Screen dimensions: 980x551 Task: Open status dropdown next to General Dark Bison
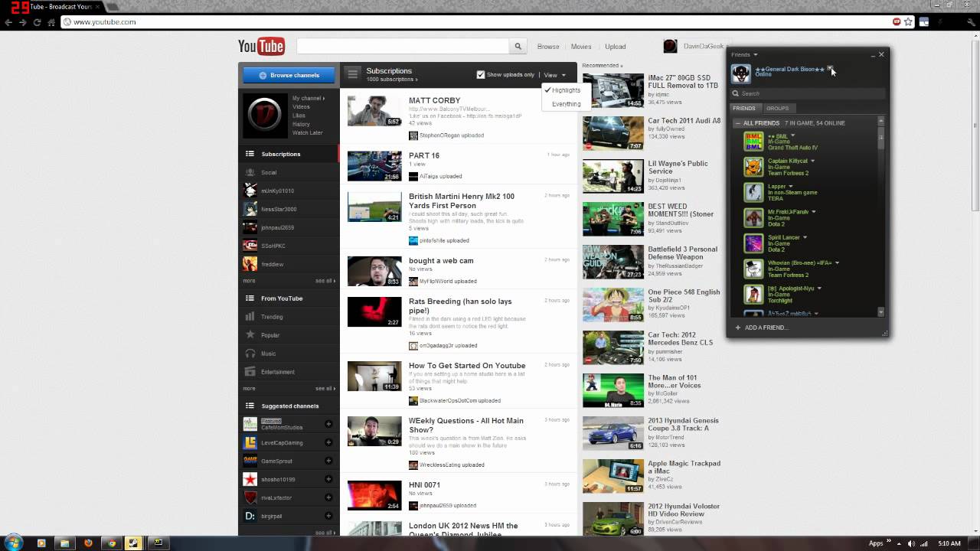pos(830,69)
